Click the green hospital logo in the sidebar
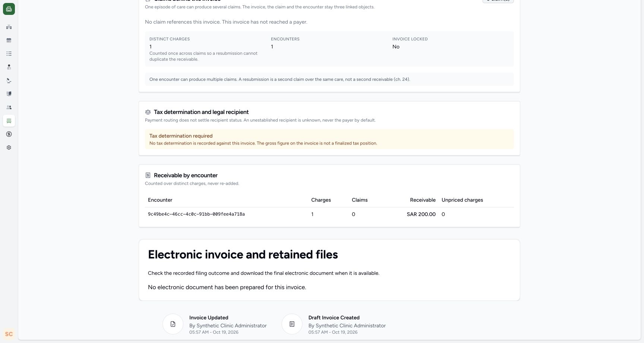 click(x=9, y=9)
